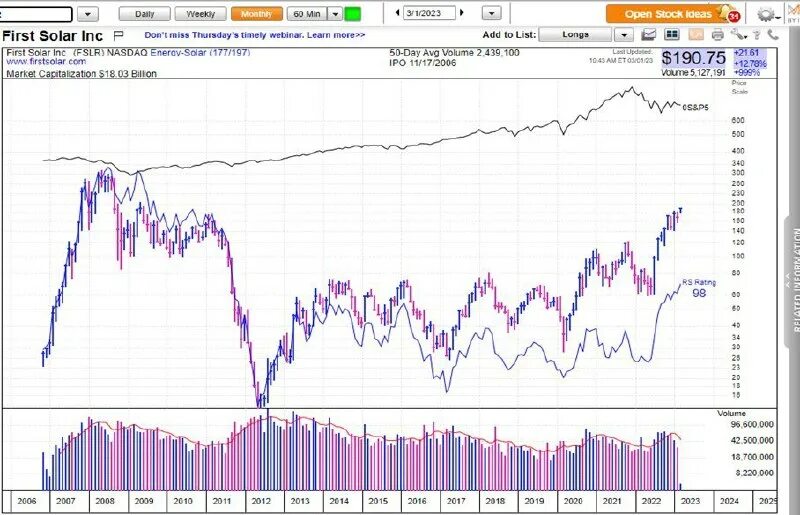Expand the Add to List dropdown arrow
This screenshot has width=800, height=515.
(x=623, y=35)
